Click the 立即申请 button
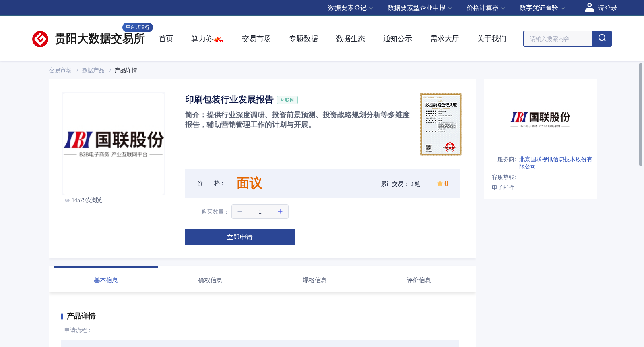 [x=240, y=237]
